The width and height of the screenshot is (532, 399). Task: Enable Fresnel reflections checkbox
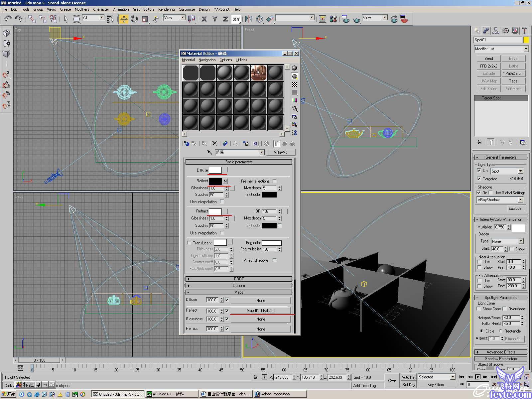coord(275,181)
